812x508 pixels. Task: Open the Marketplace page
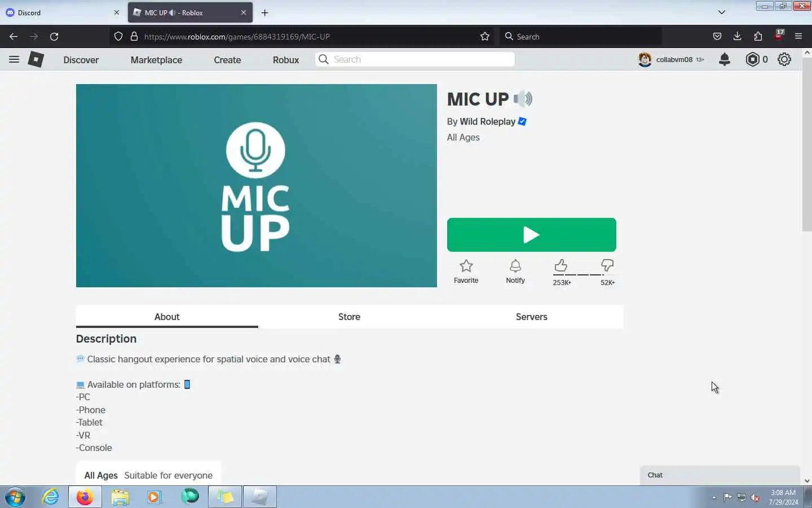(156, 60)
